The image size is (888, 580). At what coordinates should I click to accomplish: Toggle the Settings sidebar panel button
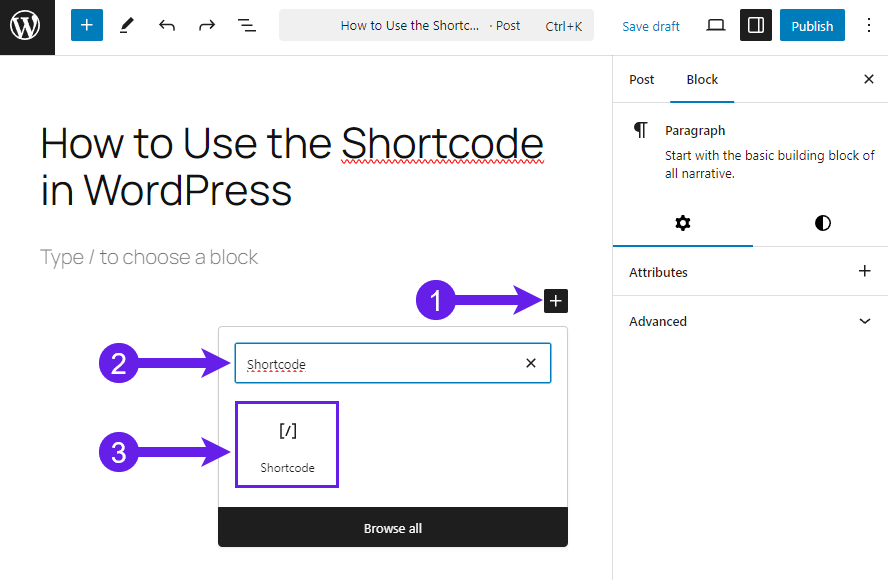[x=755, y=25]
